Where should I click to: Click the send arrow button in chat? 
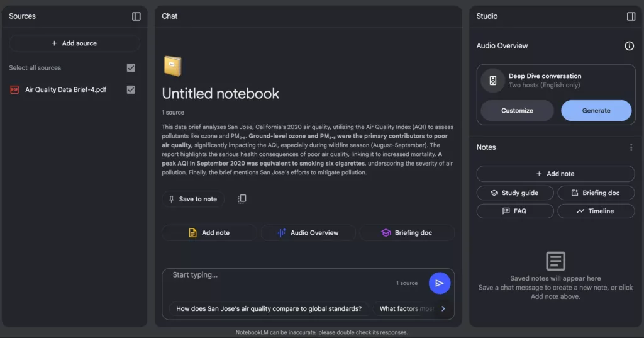point(440,283)
